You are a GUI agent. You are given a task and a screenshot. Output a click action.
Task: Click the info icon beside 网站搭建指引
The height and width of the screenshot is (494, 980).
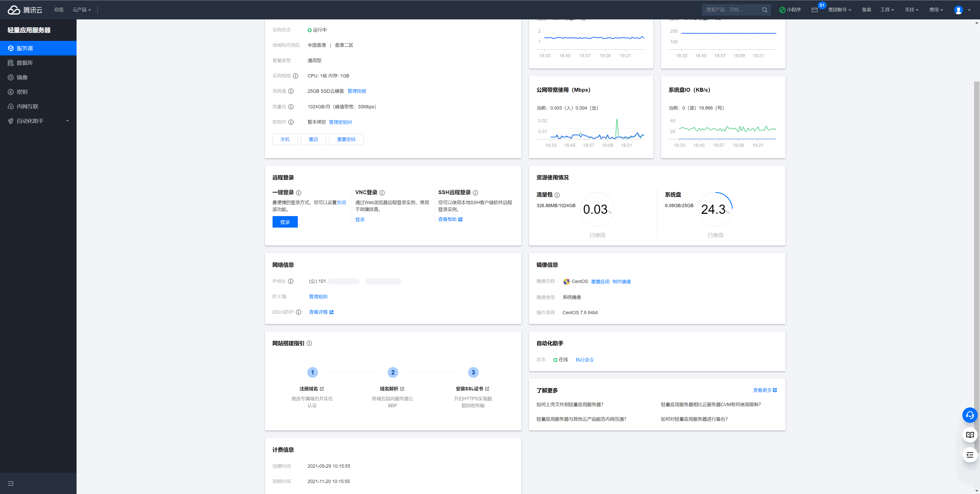(309, 343)
